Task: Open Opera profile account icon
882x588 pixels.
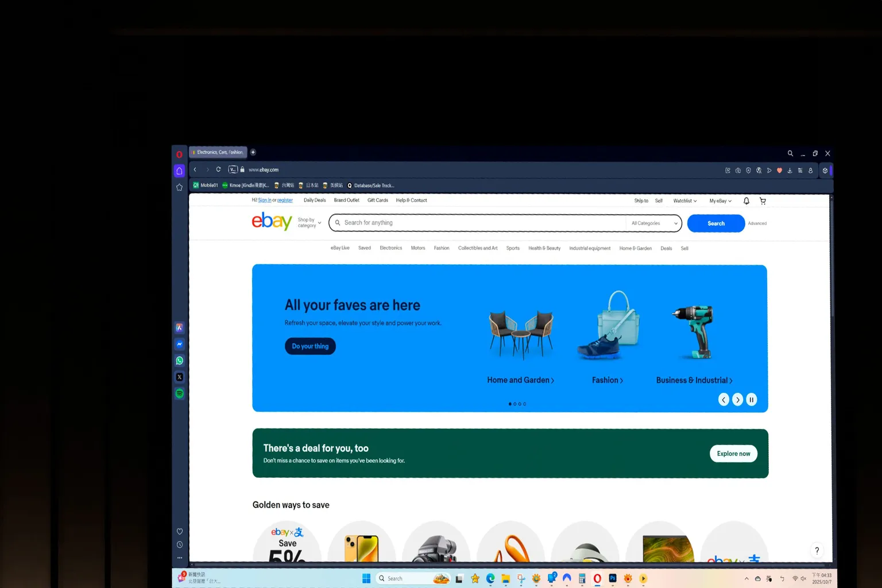Action: tap(810, 171)
